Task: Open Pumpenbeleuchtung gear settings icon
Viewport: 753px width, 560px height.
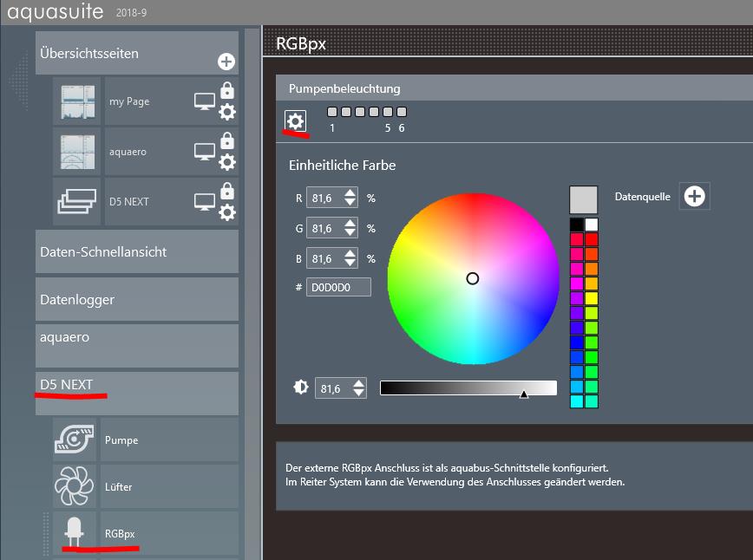Action: [296, 121]
